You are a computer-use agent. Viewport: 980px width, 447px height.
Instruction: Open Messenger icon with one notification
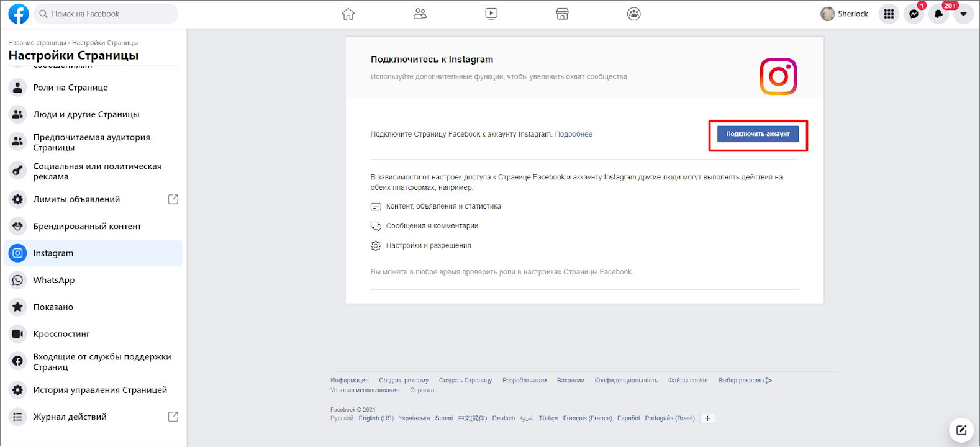coord(914,14)
